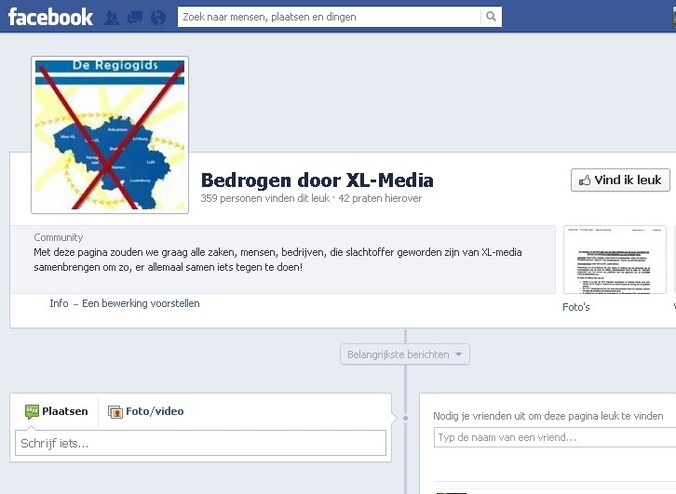The image size is (676, 494).
Task: Open the friend requests icon
Action: pos(112,17)
